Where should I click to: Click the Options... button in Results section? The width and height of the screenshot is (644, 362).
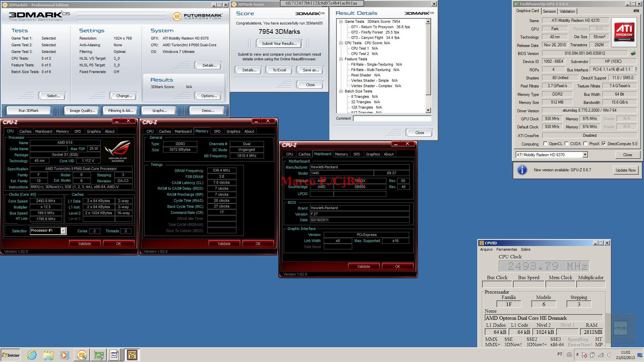click(209, 96)
